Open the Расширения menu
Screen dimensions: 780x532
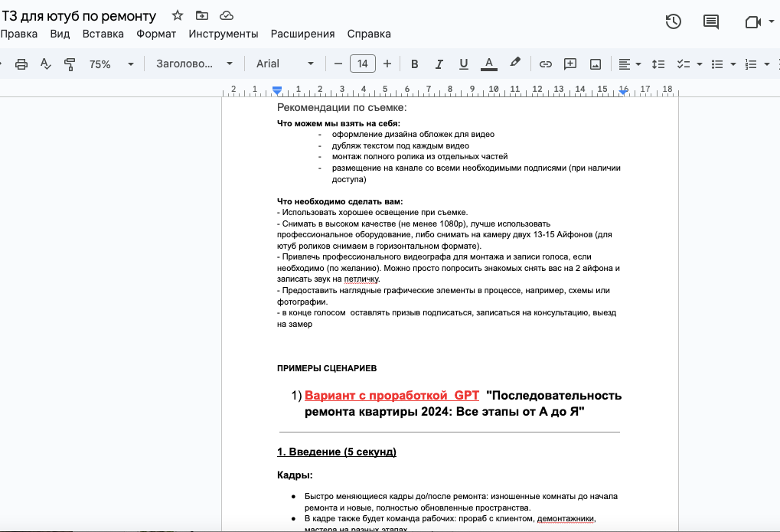tap(302, 34)
